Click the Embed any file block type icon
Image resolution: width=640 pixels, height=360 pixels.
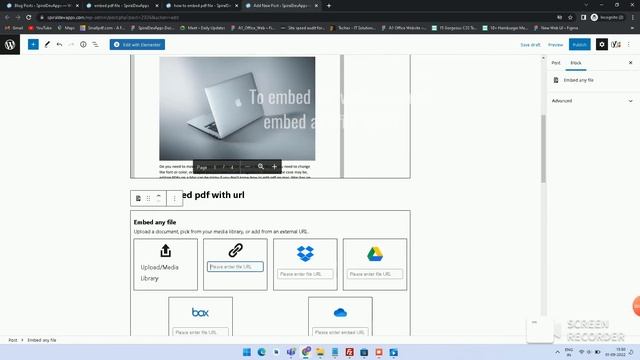(x=138, y=198)
